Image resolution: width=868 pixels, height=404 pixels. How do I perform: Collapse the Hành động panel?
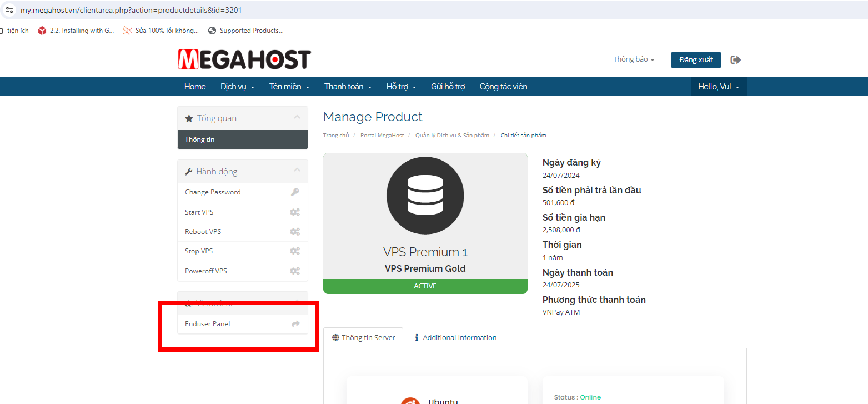(x=297, y=171)
